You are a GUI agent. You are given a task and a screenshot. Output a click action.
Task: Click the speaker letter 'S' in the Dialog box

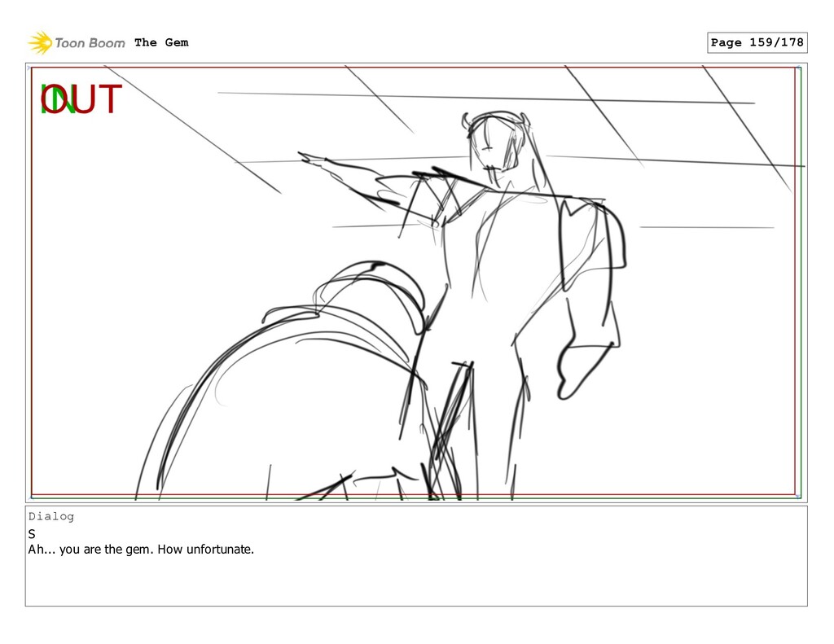click(x=32, y=534)
